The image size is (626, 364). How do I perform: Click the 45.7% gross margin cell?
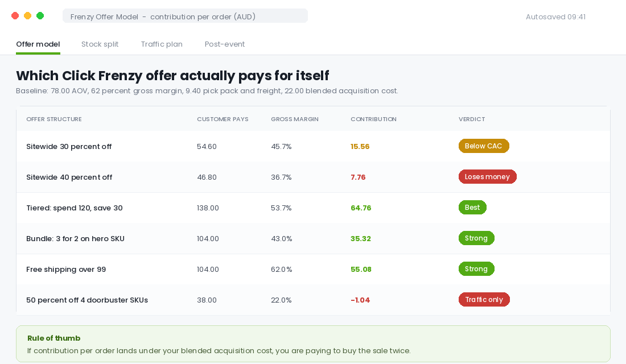coord(282,147)
